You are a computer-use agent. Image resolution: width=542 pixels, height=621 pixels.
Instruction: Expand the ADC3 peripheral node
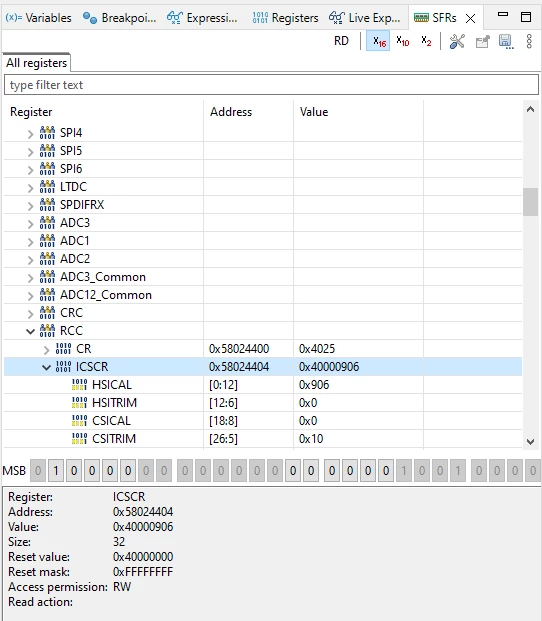coord(30,224)
